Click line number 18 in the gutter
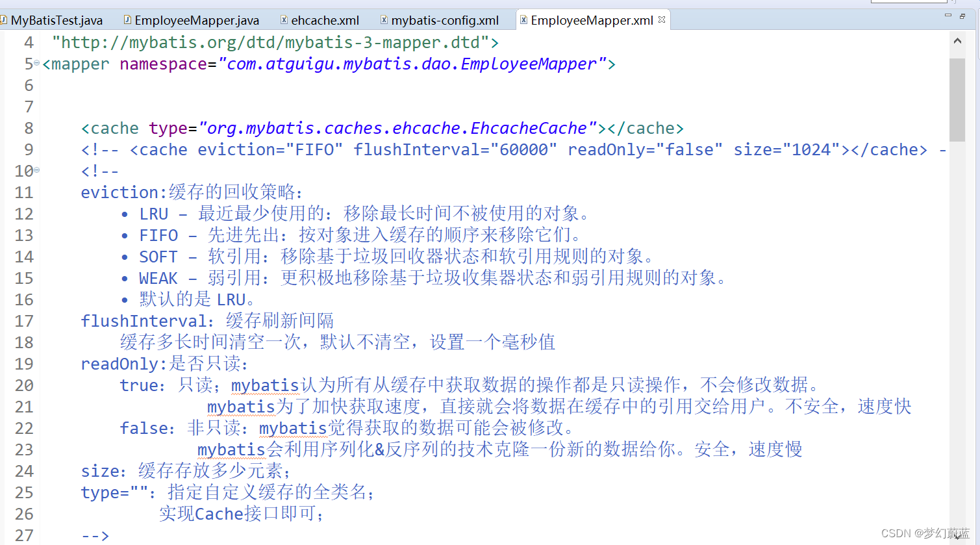The height and width of the screenshot is (545, 980). [24, 343]
